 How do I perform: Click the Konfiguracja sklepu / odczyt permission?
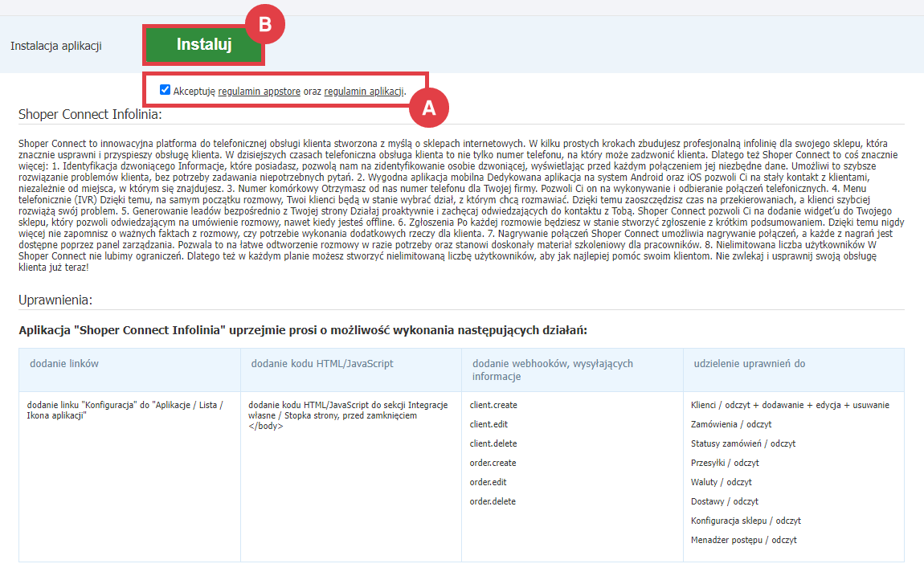[746, 521]
